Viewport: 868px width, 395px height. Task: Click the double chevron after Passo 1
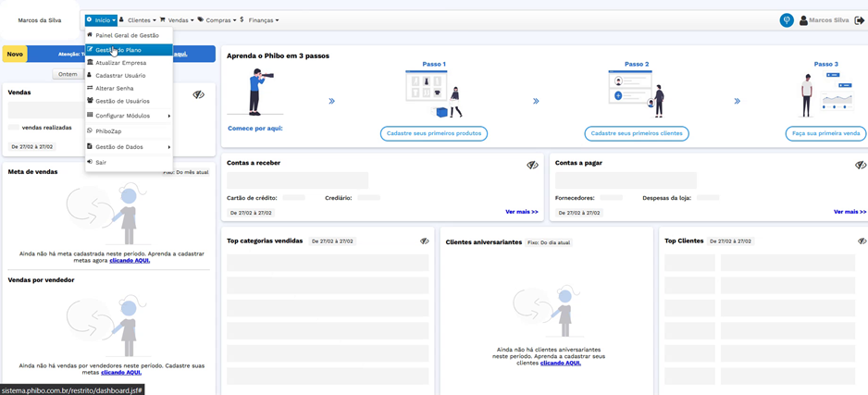pos(331,101)
